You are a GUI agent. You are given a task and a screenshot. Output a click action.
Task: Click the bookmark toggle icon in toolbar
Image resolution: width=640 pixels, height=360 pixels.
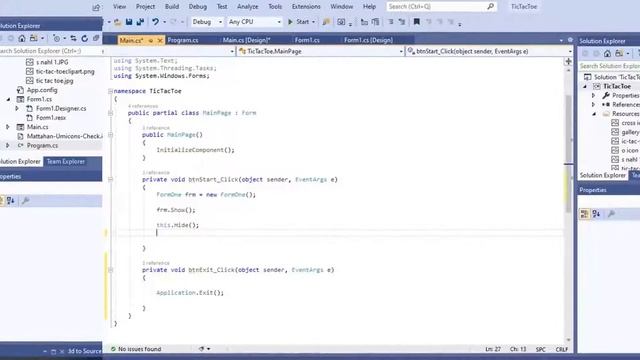click(416, 22)
